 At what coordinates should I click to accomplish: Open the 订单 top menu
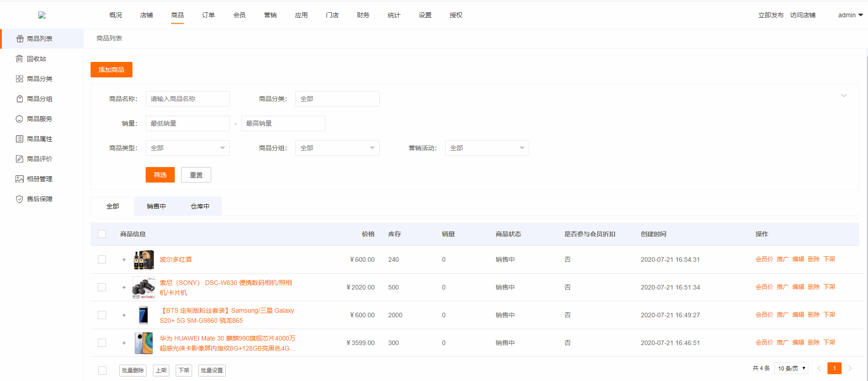[x=208, y=15]
